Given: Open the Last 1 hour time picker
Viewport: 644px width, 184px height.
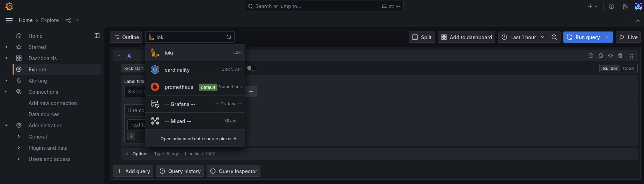Looking at the screenshot, I should [523, 37].
